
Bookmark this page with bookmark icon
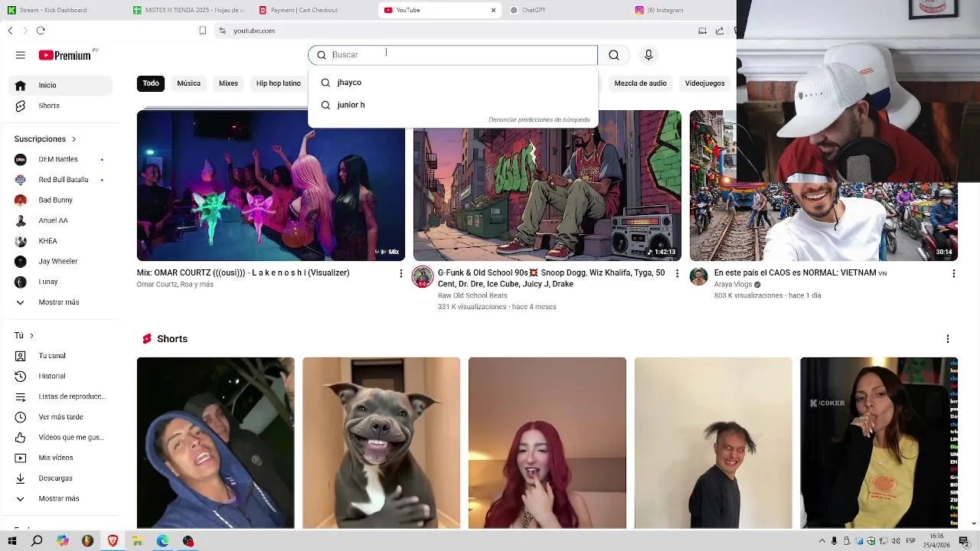coord(202,31)
